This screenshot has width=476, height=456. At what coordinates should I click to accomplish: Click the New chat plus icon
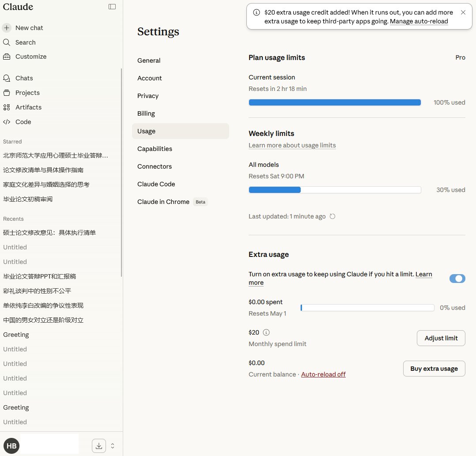7,28
